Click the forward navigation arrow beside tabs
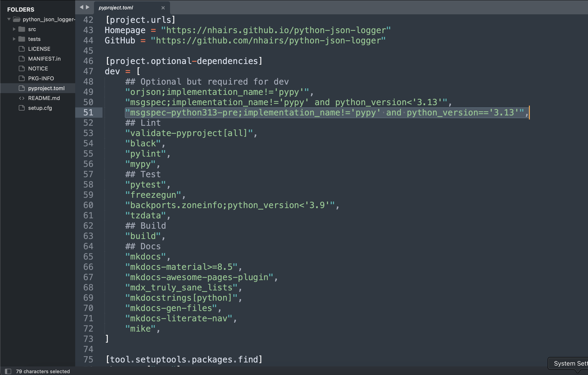The width and height of the screenshot is (588, 375). [88, 7]
